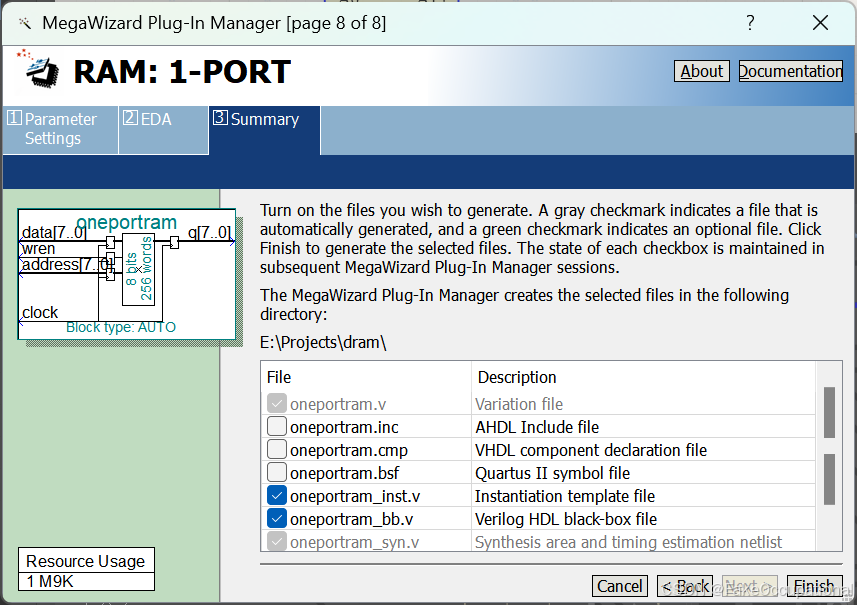Enable the oneportram.cmp checkbox
The image size is (857, 605).
(277, 449)
